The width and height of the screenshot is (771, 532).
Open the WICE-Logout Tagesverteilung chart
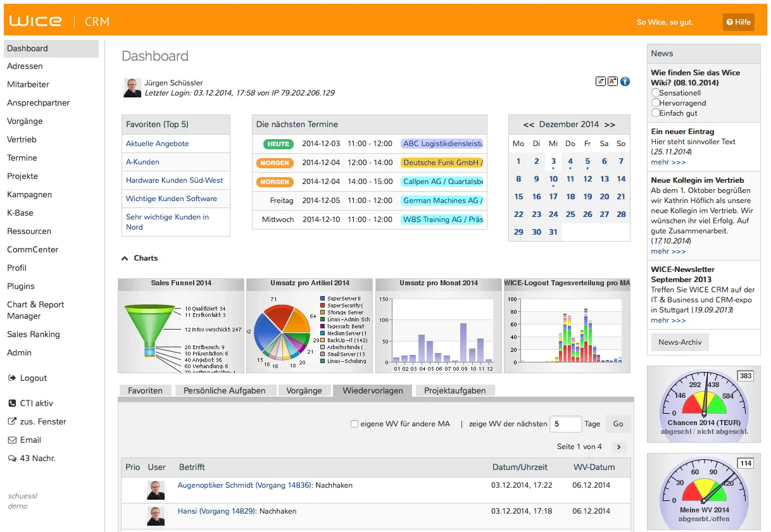(x=567, y=325)
